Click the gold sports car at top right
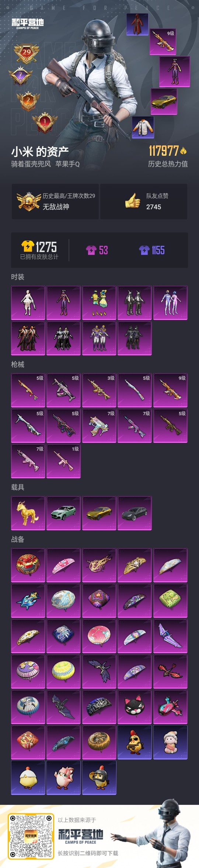199x868 pixels. pyautogui.click(x=164, y=101)
